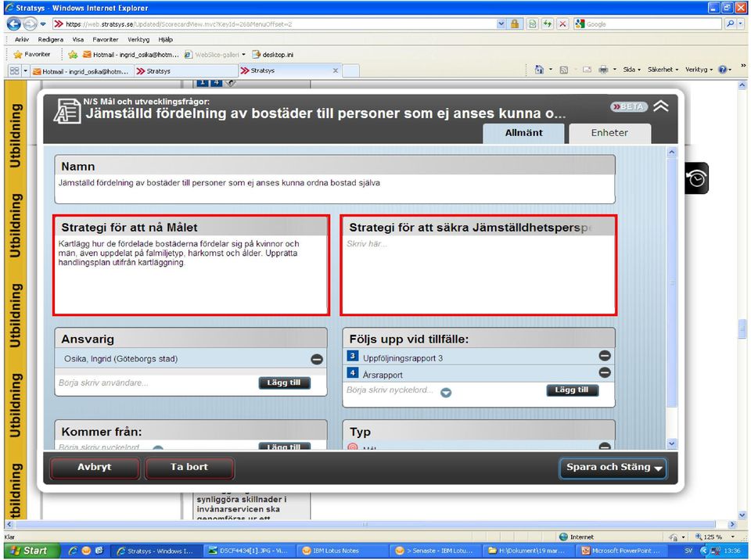Open the Arkiv menu
The height and width of the screenshot is (560, 751).
click(22, 39)
